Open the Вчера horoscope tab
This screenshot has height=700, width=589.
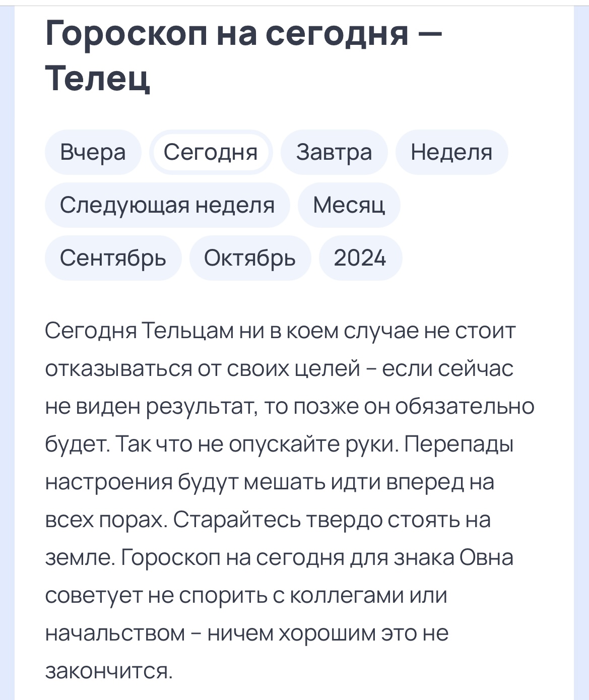93,152
